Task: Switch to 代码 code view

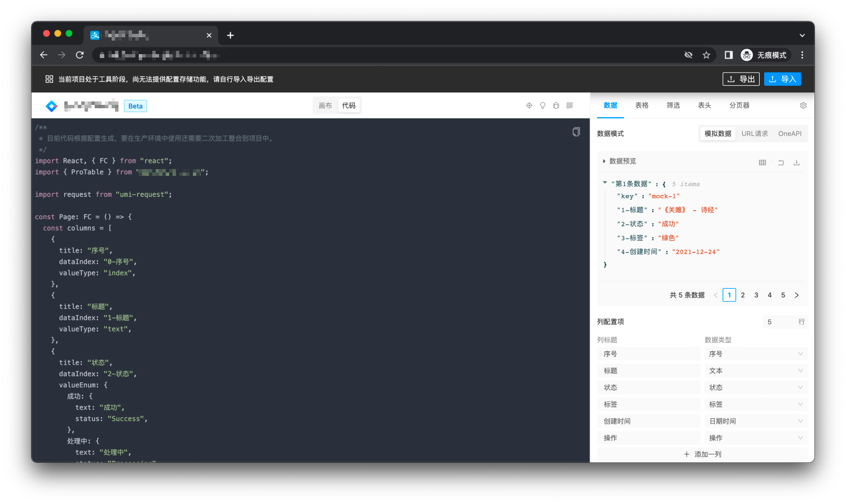Action: (x=349, y=105)
